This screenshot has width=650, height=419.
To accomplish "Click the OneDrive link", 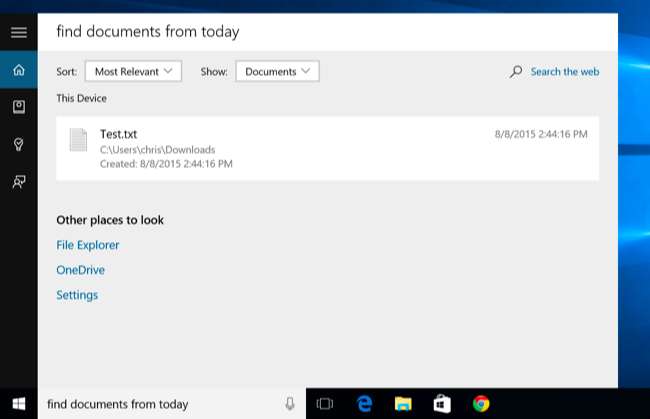I will pos(80,270).
